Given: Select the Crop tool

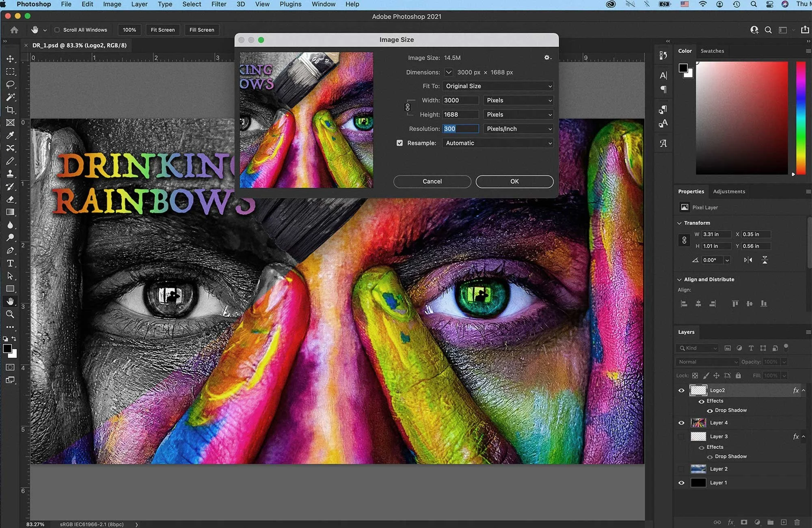Looking at the screenshot, I should tap(10, 110).
